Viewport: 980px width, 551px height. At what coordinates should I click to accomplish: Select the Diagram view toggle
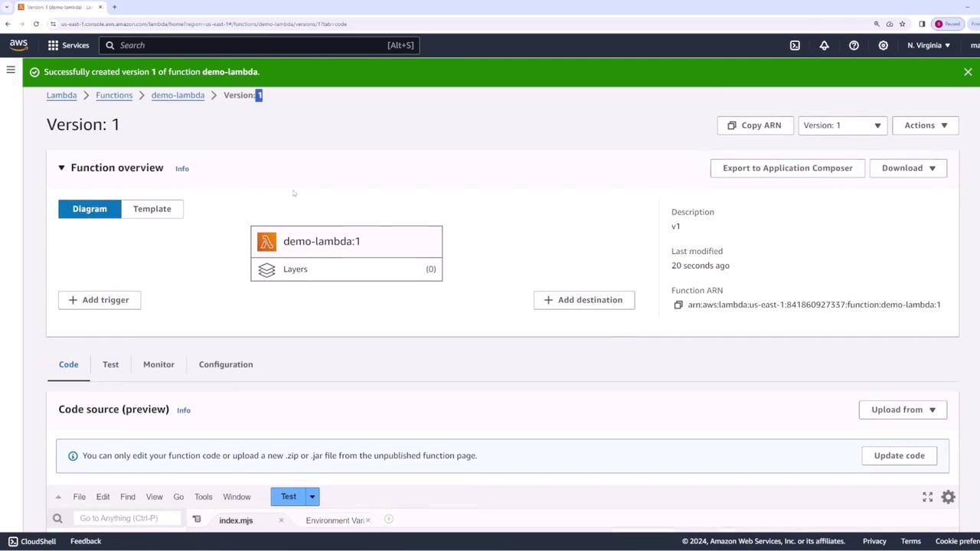pyautogui.click(x=90, y=209)
